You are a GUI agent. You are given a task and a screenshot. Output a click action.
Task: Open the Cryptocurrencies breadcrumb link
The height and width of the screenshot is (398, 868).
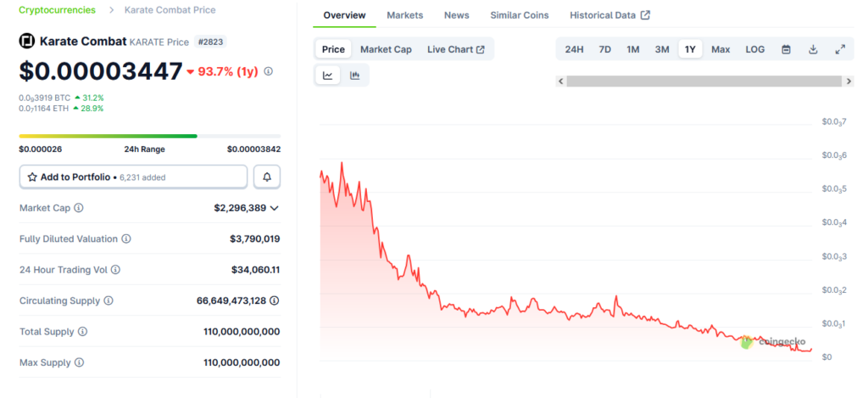point(57,10)
